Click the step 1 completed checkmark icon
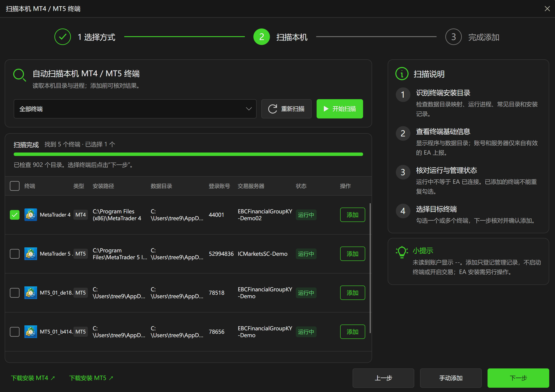The height and width of the screenshot is (392, 555). 63,37
